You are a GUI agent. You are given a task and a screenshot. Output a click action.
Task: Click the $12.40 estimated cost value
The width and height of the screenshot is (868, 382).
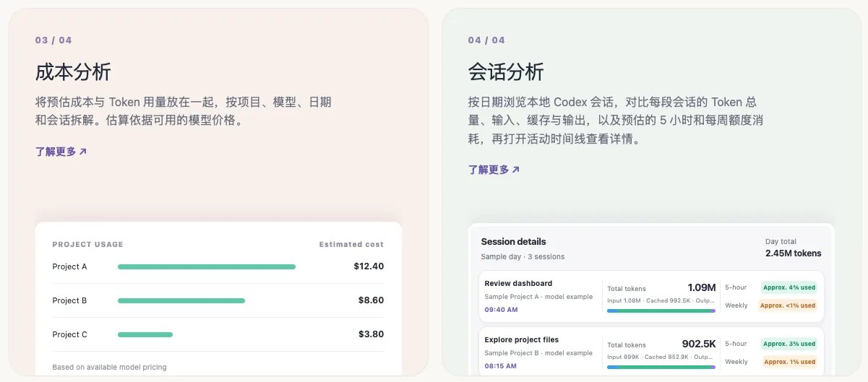(369, 266)
